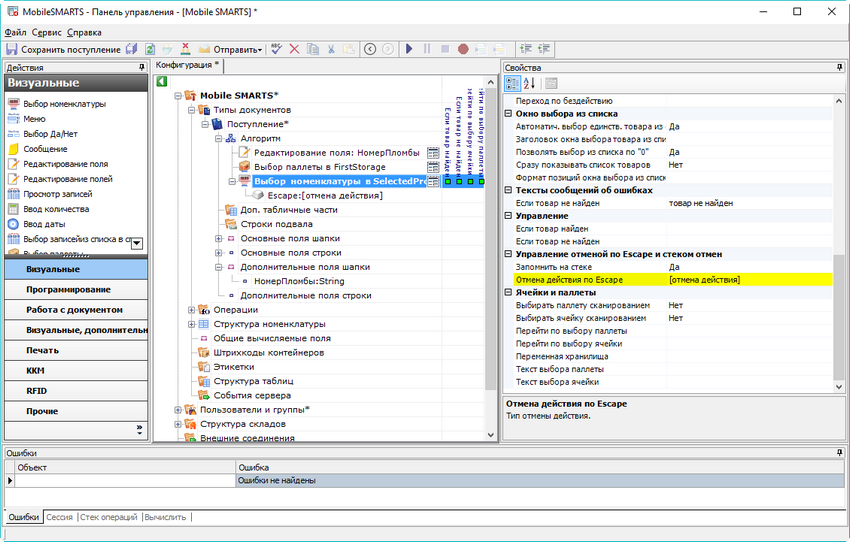The width and height of the screenshot is (850, 542).
Task: Click the paste clipboard toolbar icon
Action: [350, 49]
